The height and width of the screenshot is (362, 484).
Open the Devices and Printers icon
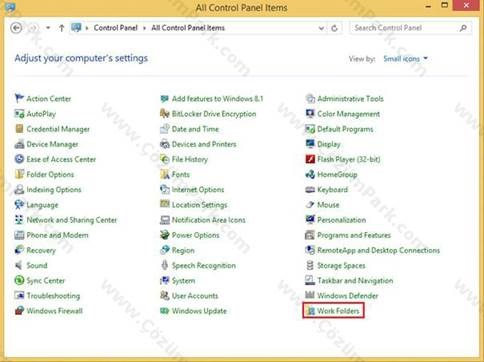pos(165,144)
